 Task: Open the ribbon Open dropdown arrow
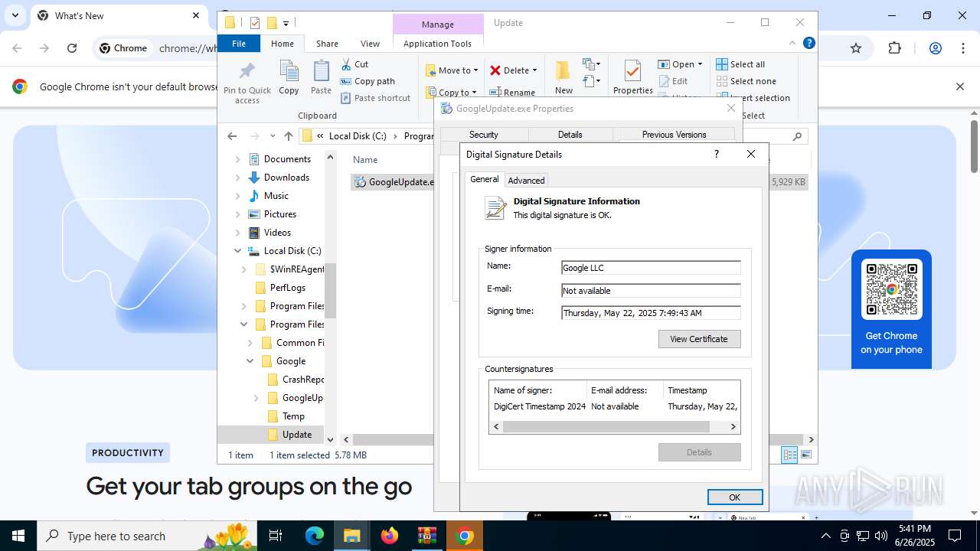[700, 64]
